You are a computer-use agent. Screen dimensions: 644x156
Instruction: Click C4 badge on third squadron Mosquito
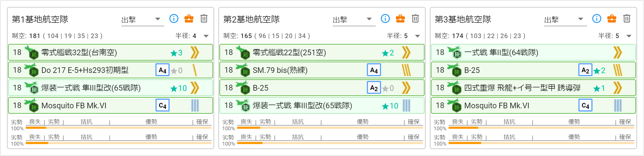pyautogui.click(x=586, y=105)
